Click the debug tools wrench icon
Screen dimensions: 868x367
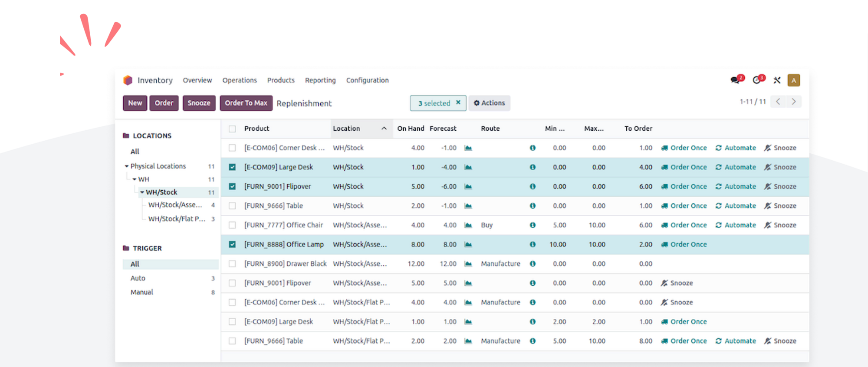click(777, 80)
